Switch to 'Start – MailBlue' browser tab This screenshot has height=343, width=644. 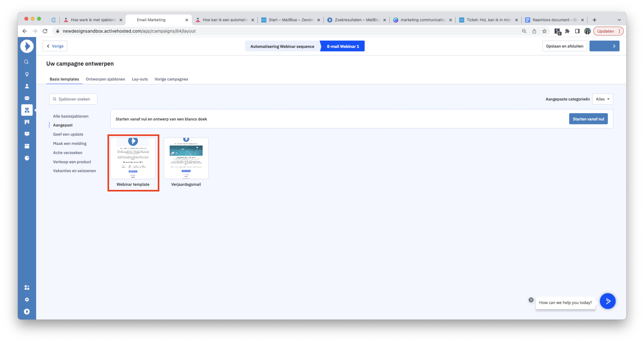pyautogui.click(x=290, y=20)
